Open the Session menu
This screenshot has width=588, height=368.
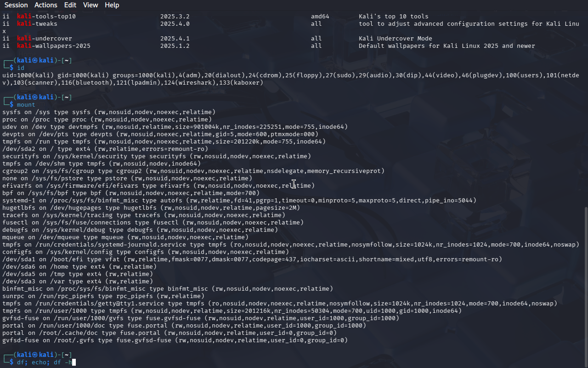tap(16, 5)
